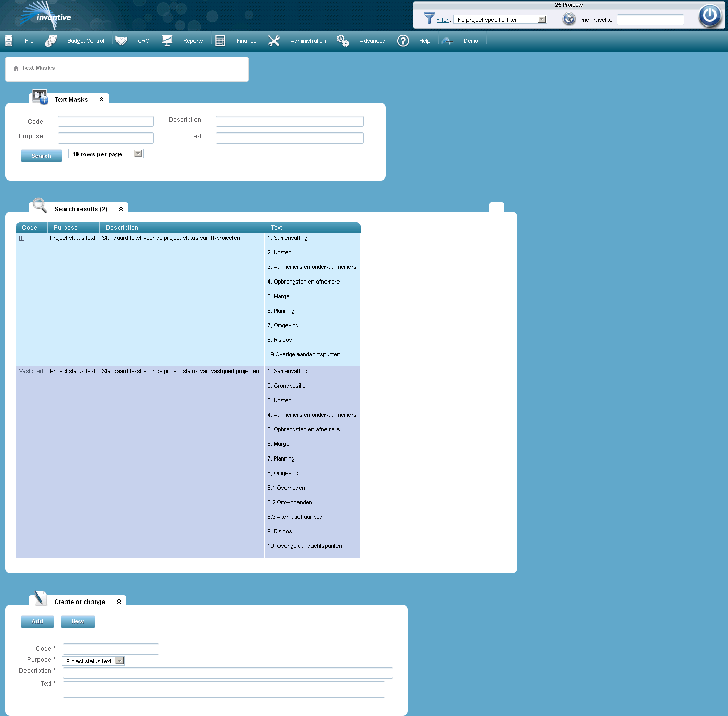
Task: Click the Search button
Action: (x=41, y=156)
